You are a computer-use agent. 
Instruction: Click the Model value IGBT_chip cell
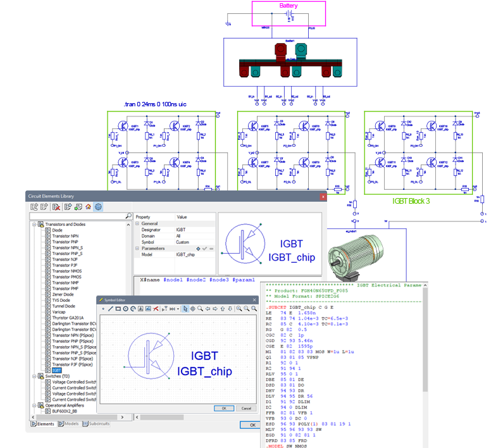pyautogui.click(x=195, y=254)
